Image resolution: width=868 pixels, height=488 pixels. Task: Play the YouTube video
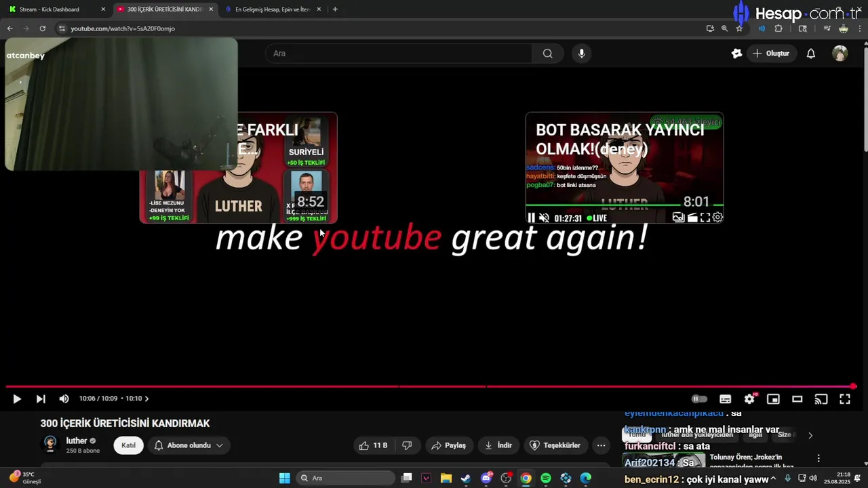point(17,399)
